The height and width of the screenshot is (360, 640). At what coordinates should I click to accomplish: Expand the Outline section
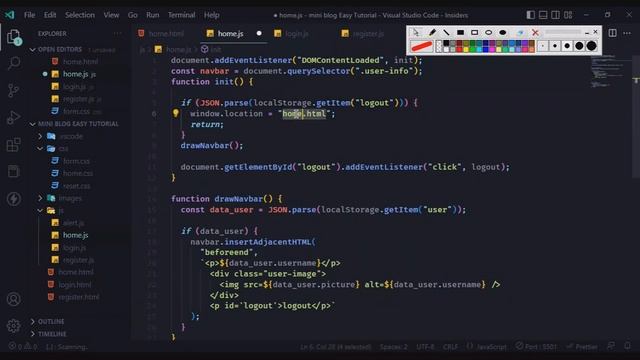pyautogui.click(x=51, y=322)
